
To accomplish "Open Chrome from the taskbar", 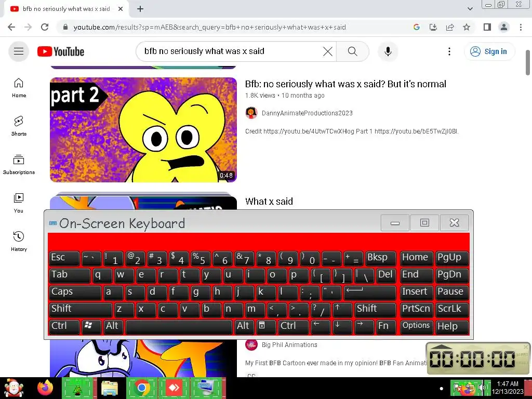I will tap(141, 388).
